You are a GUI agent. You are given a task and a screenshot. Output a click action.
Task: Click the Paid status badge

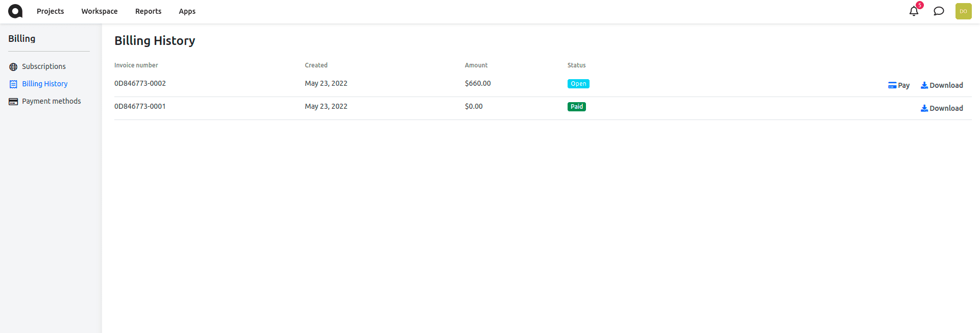[577, 107]
